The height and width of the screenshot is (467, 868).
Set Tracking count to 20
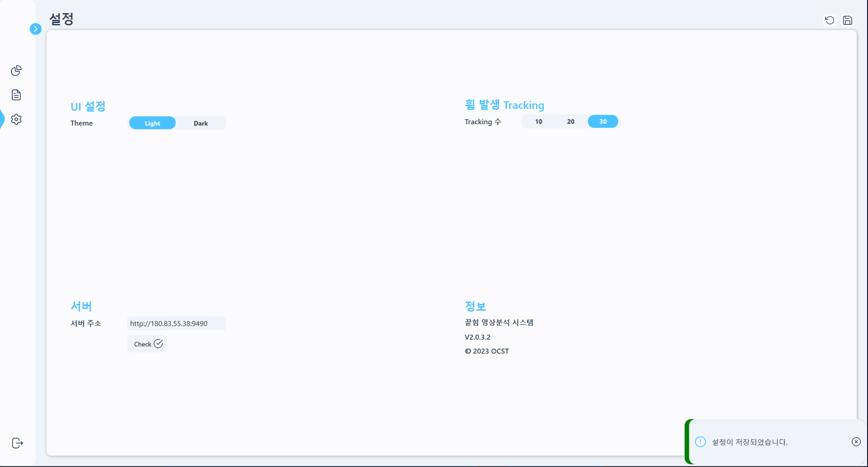tap(571, 122)
